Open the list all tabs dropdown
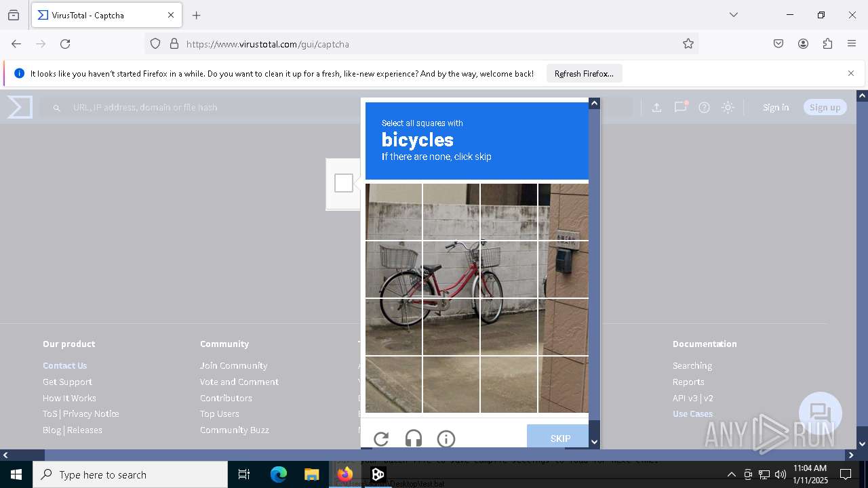Image resolution: width=868 pixels, height=488 pixels. click(x=733, y=15)
